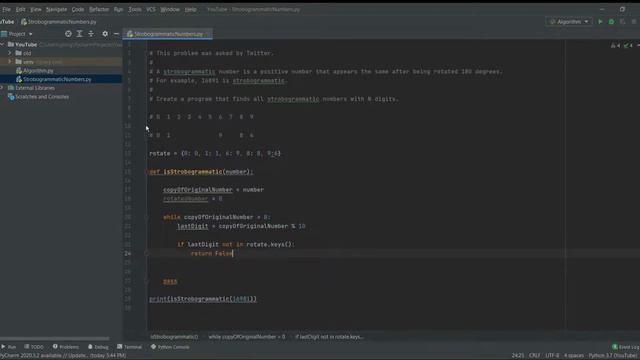Image resolution: width=640 pixels, height=360 pixels.
Task: Open the VCS menu
Action: pyautogui.click(x=151, y=9)
